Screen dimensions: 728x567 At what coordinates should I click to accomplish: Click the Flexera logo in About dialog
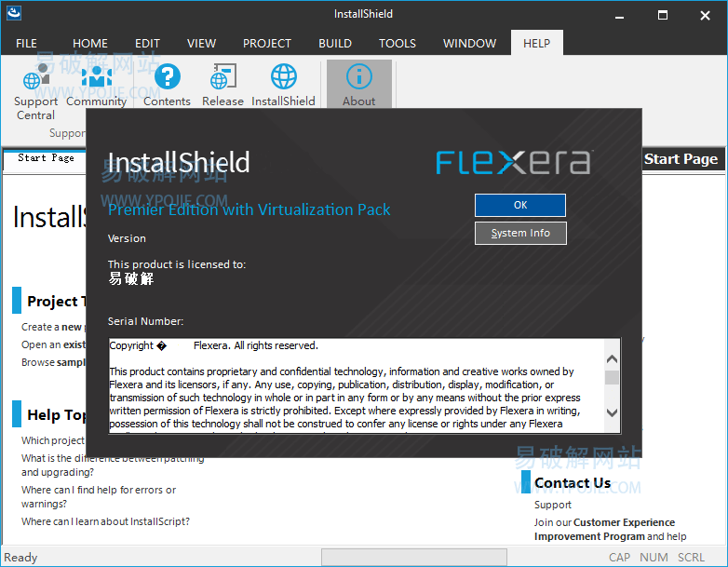(514, 162)
